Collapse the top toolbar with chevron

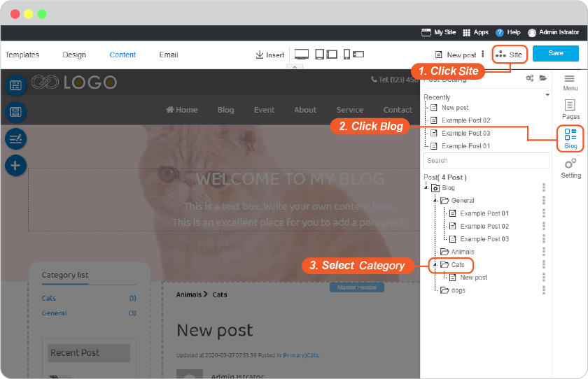pyautogui.click(x=295, y=66)
